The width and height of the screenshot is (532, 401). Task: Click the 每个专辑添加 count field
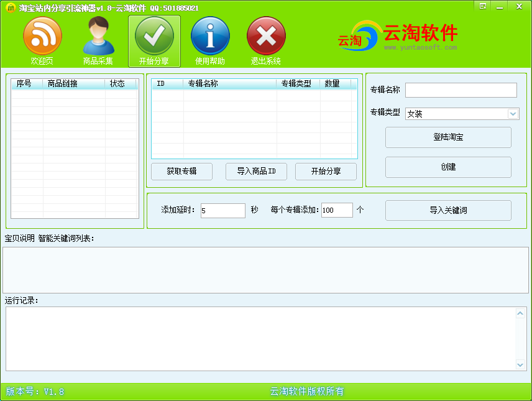click(337, 210)
